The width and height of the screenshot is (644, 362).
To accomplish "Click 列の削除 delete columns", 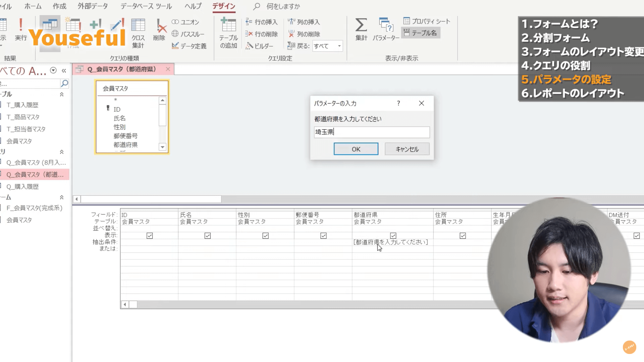I will tap(304, 34).
